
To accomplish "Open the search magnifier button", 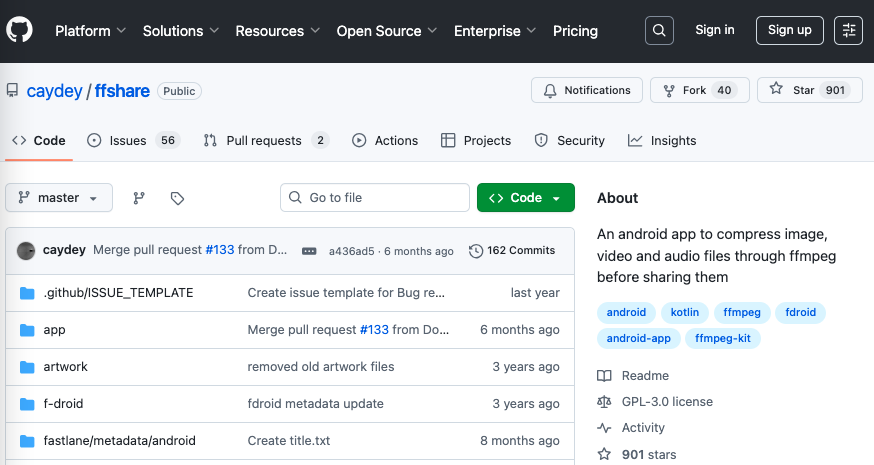I will (x=659, y=30).
